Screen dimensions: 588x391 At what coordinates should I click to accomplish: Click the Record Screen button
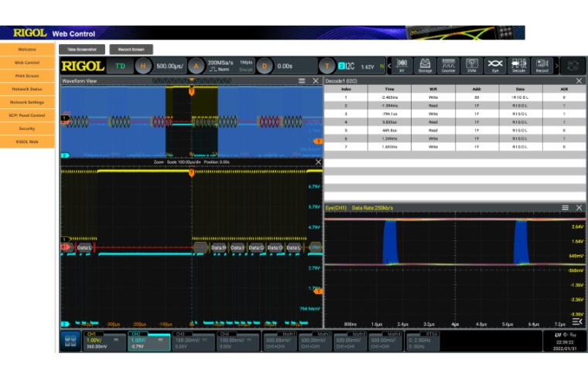(x=131, y=49)
